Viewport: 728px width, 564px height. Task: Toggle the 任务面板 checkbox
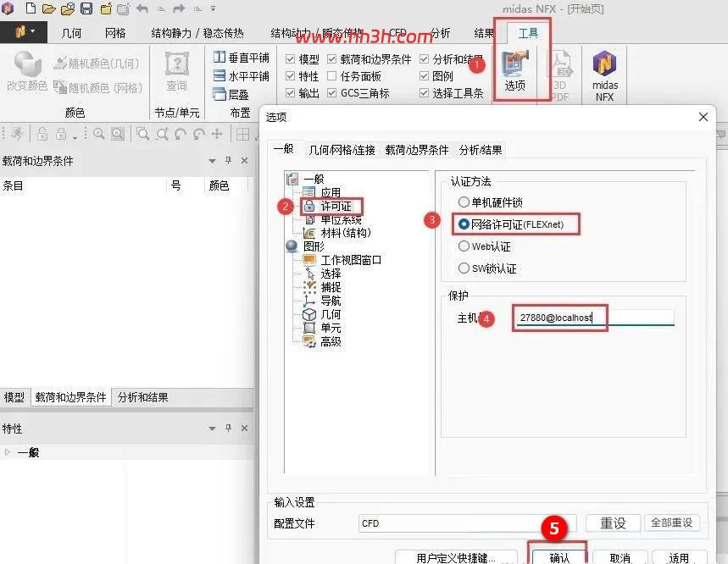click(331, 76)
